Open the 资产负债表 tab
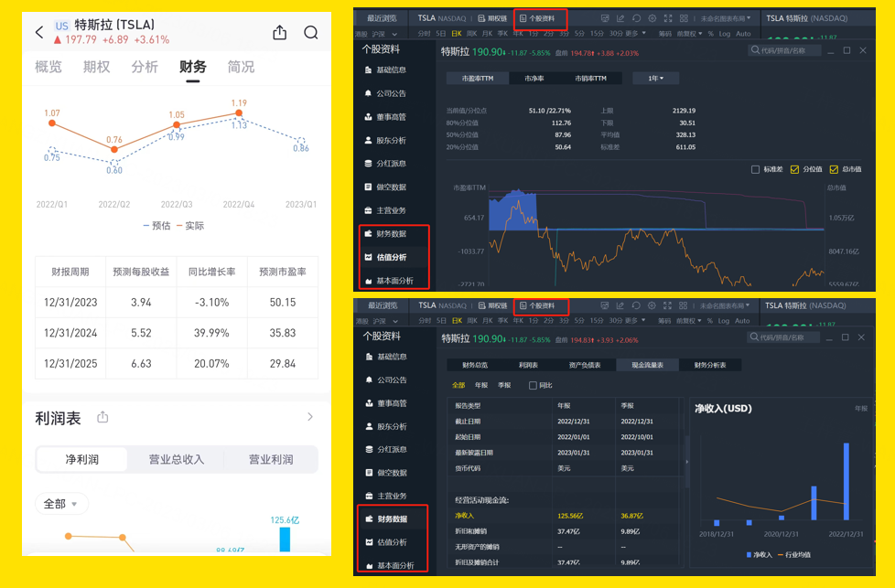Image resolution: width=895 pixels, height=588 pixels. point(585,365)
